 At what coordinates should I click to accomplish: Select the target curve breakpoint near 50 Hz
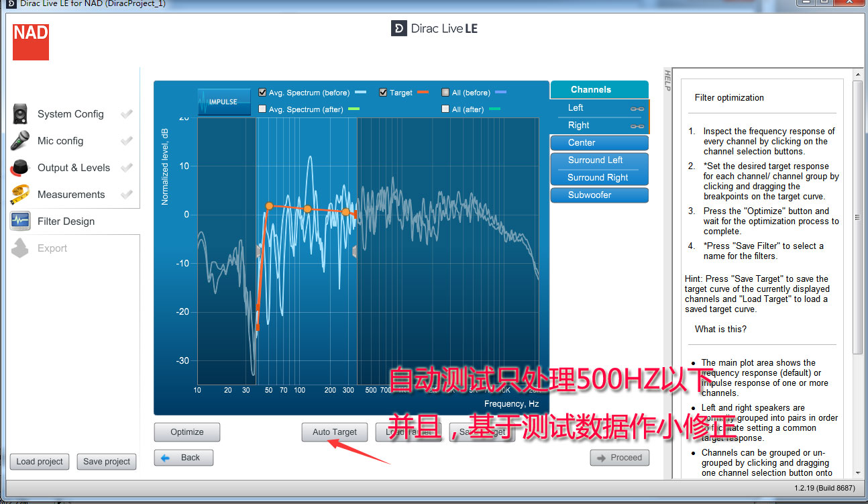point(269,206)
